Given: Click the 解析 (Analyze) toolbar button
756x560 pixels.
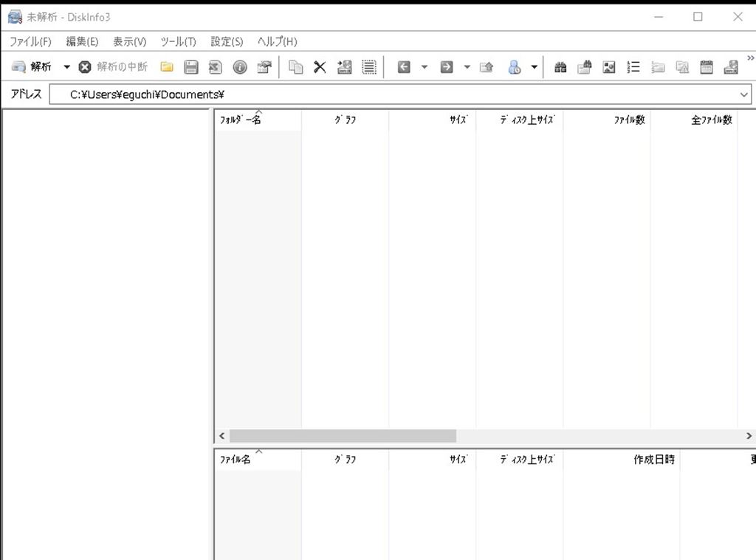Looking at the screenshot, I should point(32,67).
